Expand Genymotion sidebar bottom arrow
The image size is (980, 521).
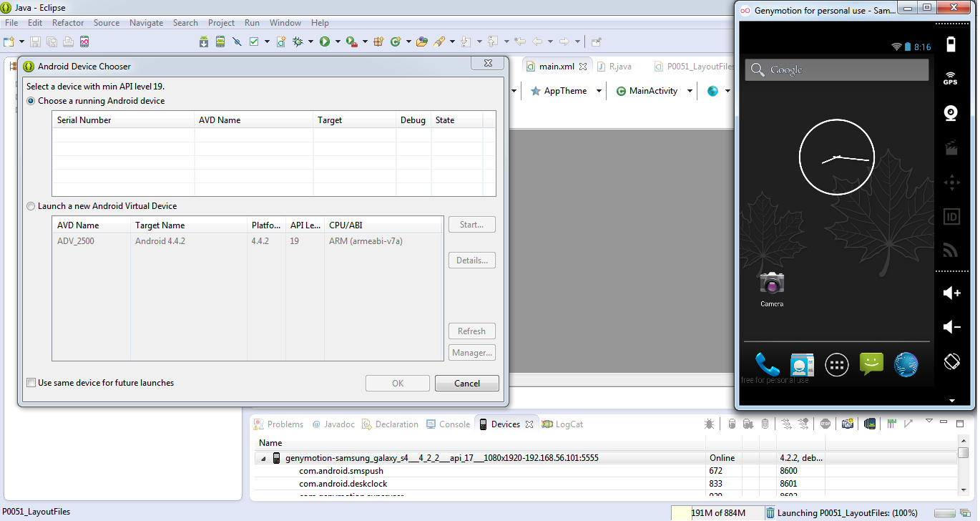[951, 401]
